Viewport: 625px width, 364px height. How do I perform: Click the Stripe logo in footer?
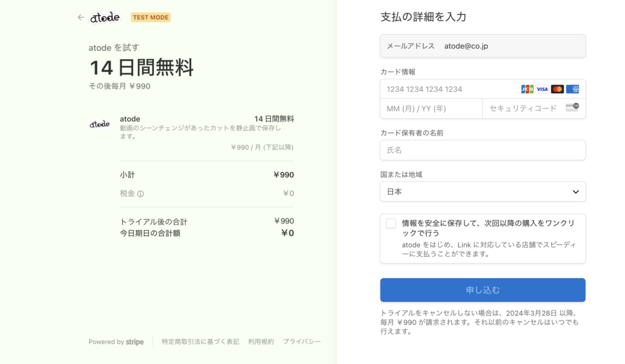[x=135, y=341]
